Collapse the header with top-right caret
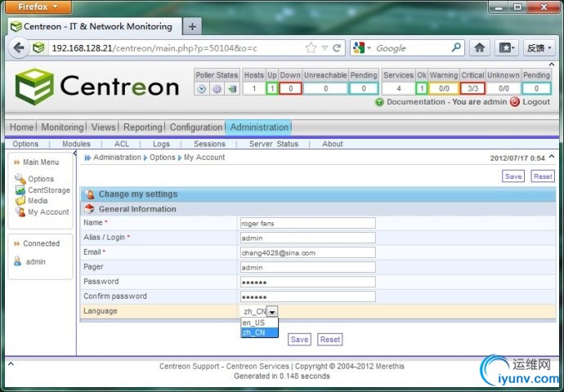Viewport: 564px width, 392px height. [552, 65]
